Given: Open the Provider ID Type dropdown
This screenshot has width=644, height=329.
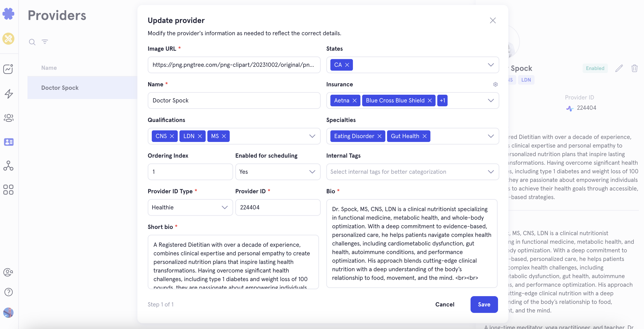Looking at the screenshot, I should click(x=190, y=207).
